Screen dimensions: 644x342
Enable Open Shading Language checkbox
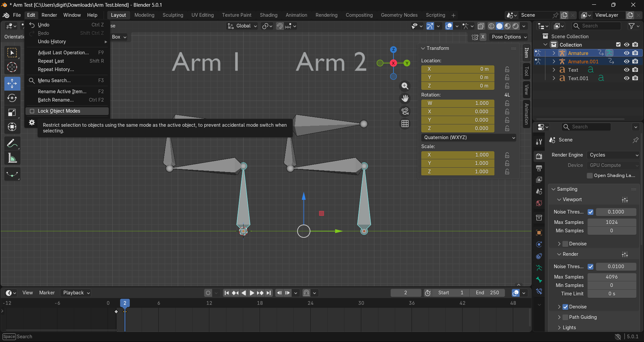[590, 176]
